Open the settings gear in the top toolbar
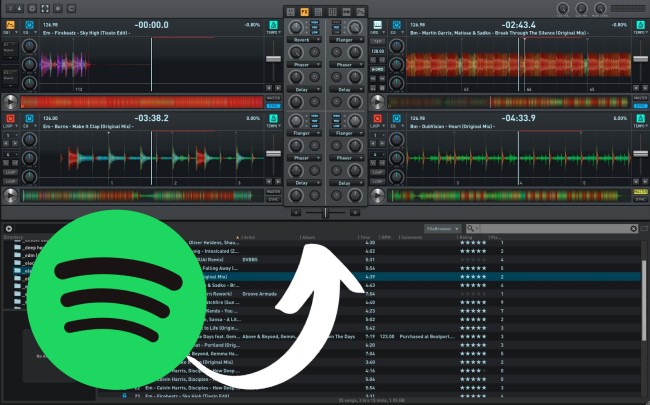The width and height of the screenshot is (650, 405). click(32, 8)
